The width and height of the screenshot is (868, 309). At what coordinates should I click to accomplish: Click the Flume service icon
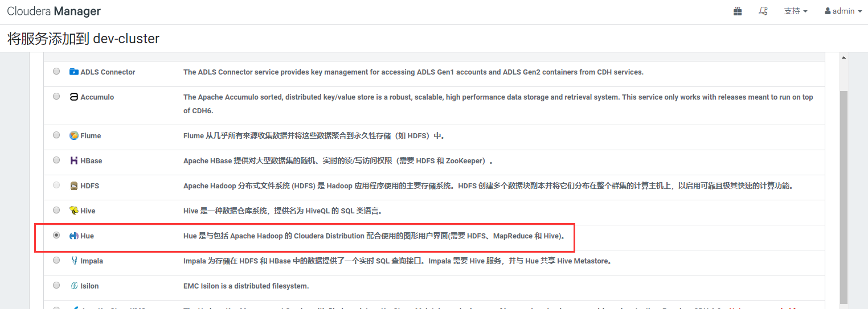tap(74, 135)
